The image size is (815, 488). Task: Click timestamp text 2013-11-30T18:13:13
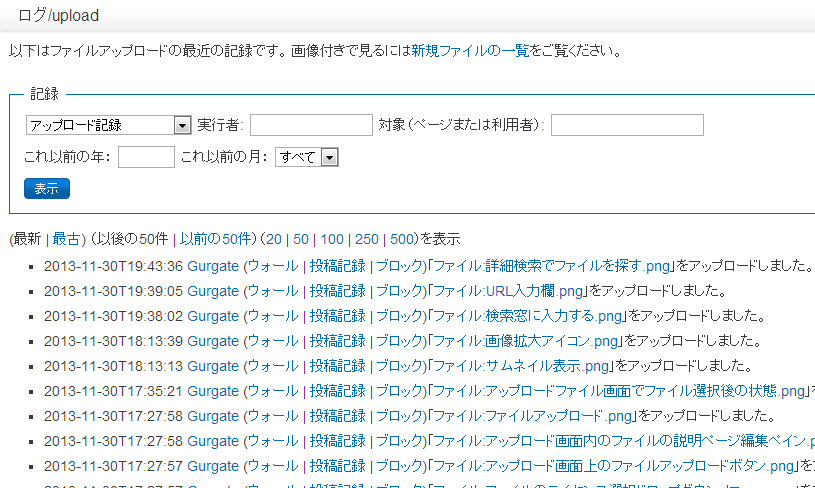point(113,366)
